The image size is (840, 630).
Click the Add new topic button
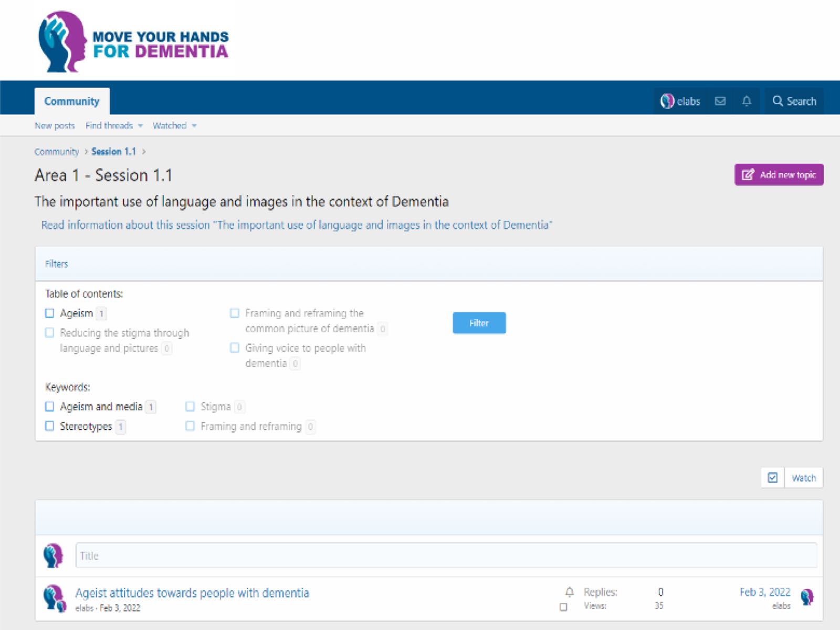click(x=779, y=175)
